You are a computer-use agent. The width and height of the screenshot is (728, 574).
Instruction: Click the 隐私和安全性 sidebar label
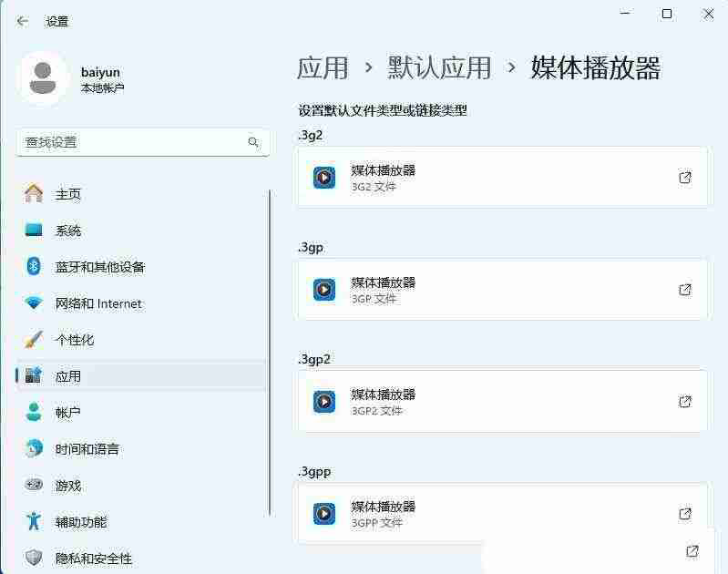tap(94, 558)
